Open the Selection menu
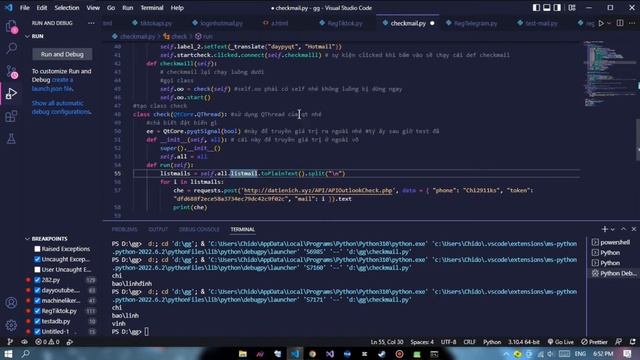 click(x=67, y=8)
